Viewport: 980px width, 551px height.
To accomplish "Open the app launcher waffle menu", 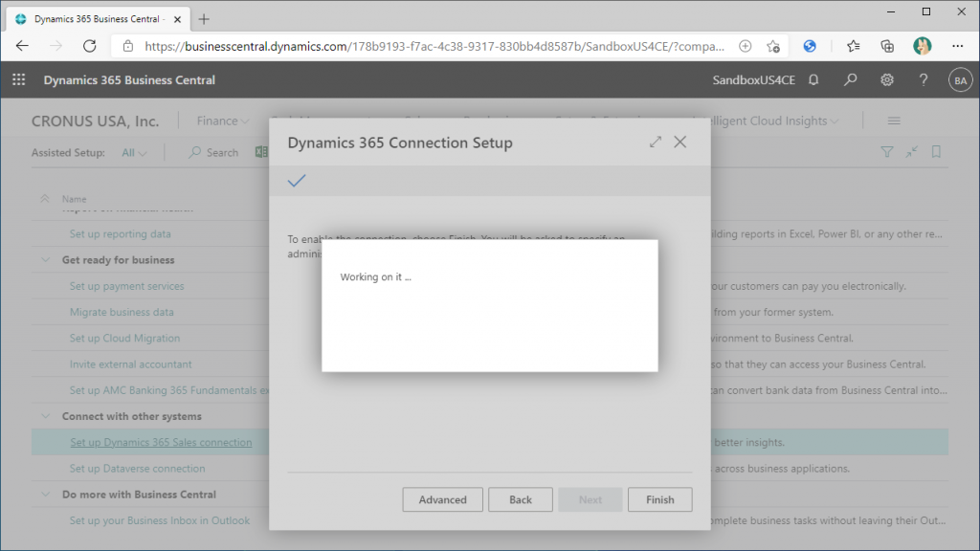I will point(19,80).
